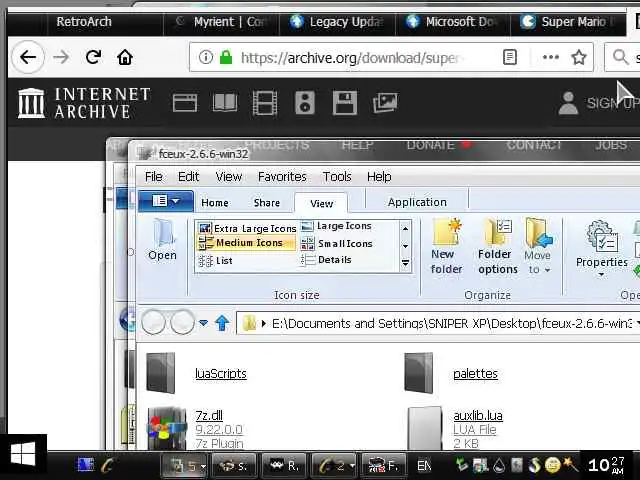The image size is (640, 480).
Task: Switch to the Share ribbon tab
Action: [267, 202]
